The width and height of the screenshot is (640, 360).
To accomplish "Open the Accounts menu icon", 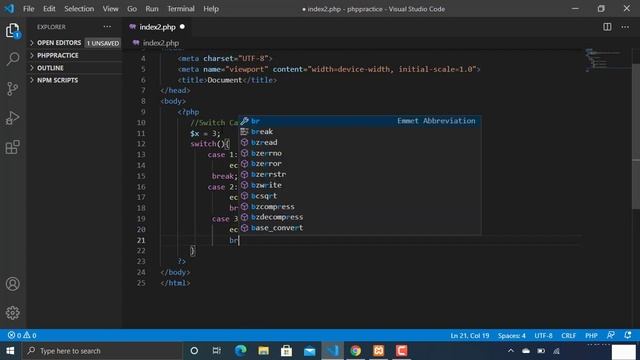I will (x=13, y=284).
